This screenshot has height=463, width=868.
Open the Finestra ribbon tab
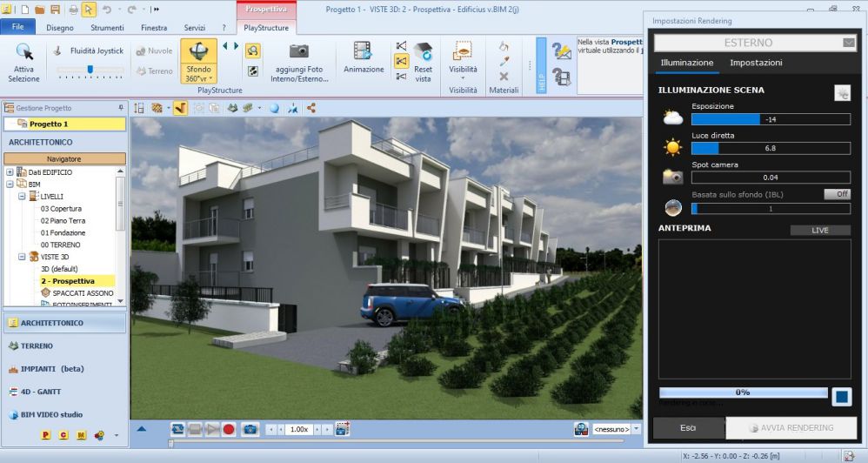(x=154, y=28)
